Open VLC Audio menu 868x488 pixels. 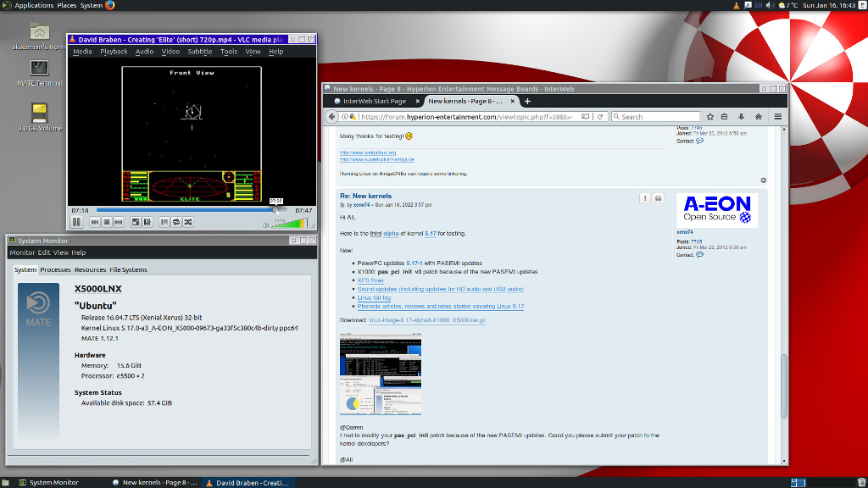[144, 52]
